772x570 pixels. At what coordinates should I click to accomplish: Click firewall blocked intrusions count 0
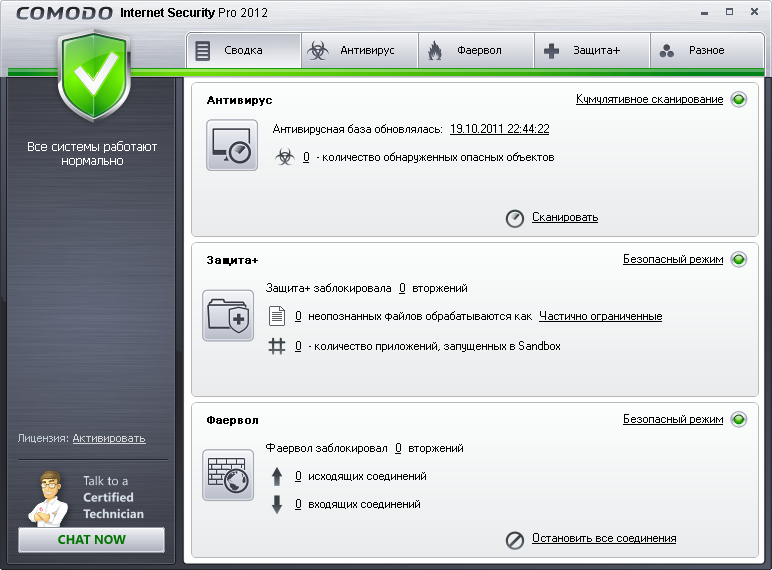tap(398, 448)
